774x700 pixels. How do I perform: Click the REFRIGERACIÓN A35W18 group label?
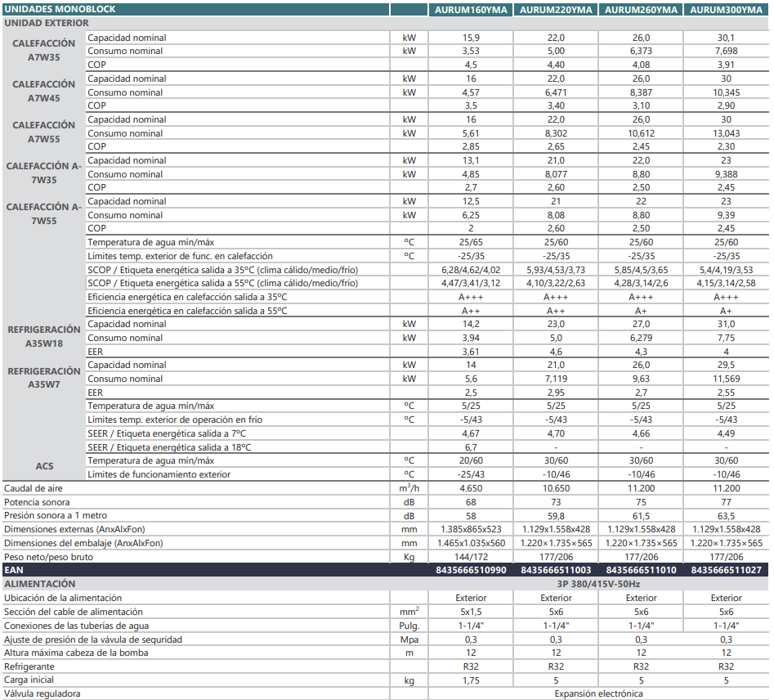click(x=44, y=336)
